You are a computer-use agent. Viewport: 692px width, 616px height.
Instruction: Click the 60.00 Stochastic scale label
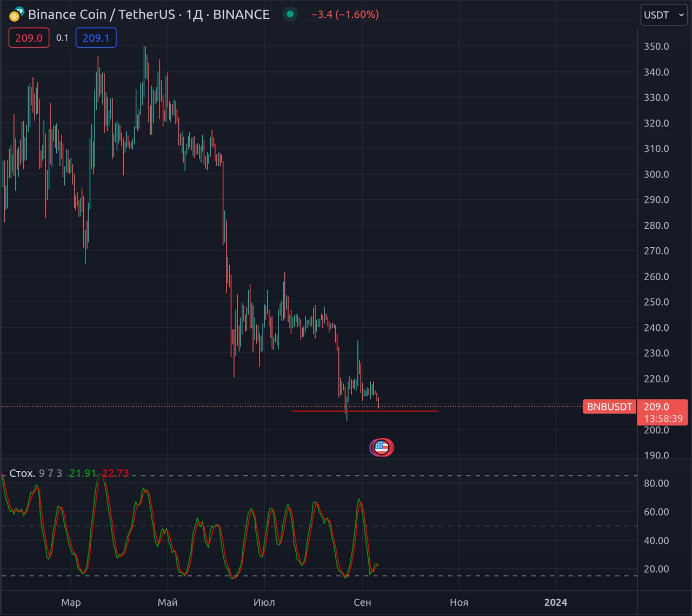[x=656, y=512]
